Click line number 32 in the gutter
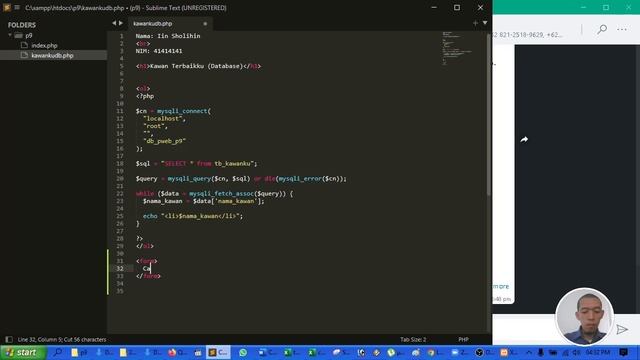Viewport: 640px width, 360px height. (x=120, y=268)
